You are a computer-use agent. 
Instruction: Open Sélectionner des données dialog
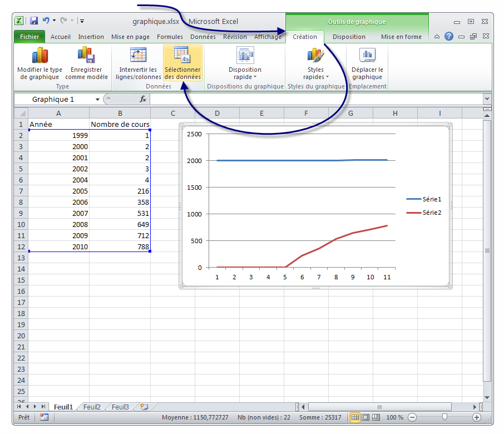click(x=182, y=63)
